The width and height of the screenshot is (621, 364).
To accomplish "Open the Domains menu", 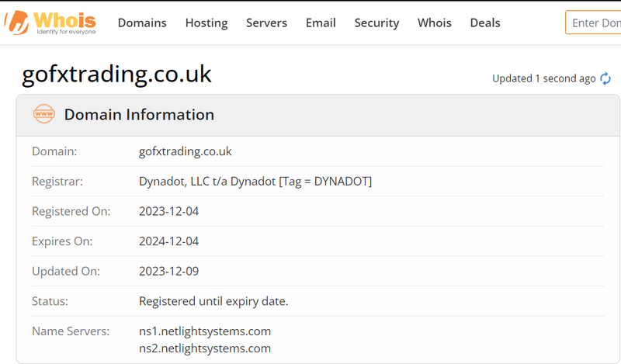I will tap(142, 23).
